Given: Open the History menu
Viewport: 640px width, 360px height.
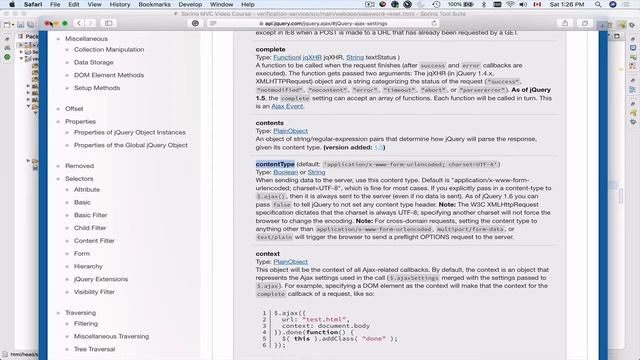Looking at the screenshot, I should click(120, 4).
